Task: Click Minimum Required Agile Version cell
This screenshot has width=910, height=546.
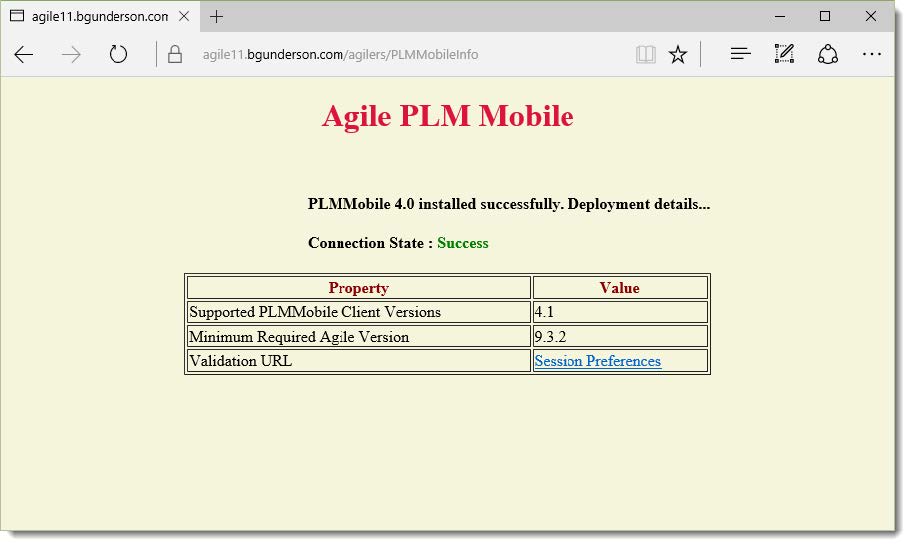Action: [x=359, y=337]
